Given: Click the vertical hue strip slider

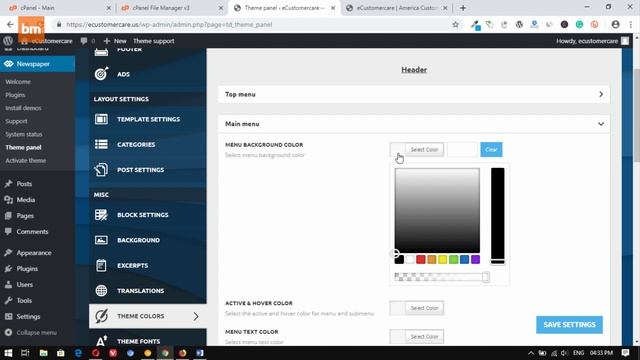Looking at the screenshot, I should [x=498, y=216].
